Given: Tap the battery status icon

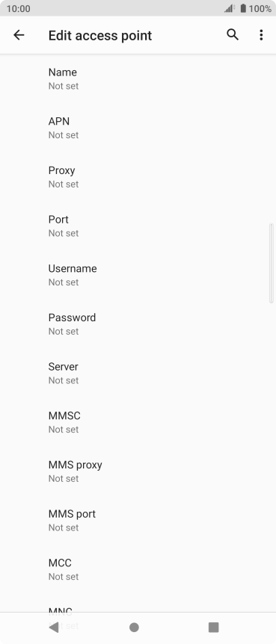Looking at the screenshot, I should point(243,8).
